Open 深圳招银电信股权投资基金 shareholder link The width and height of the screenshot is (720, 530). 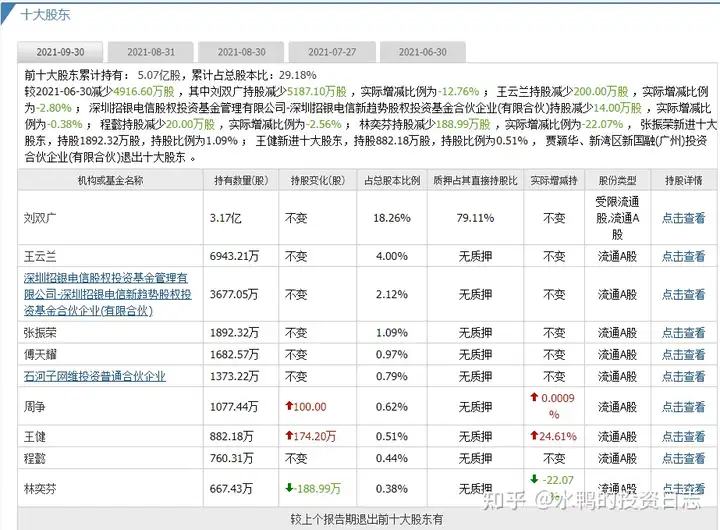(107, 294)
